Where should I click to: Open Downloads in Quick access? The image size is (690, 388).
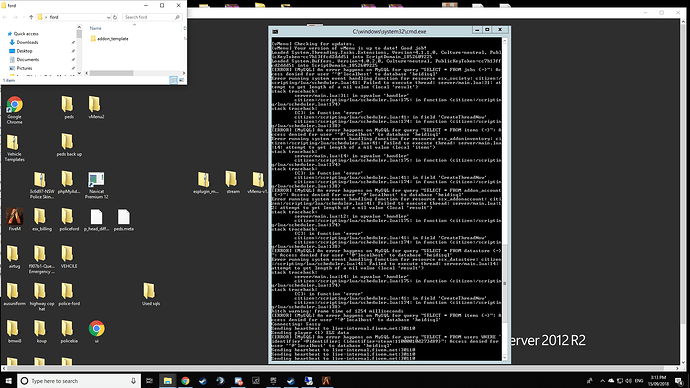point(27,42)
